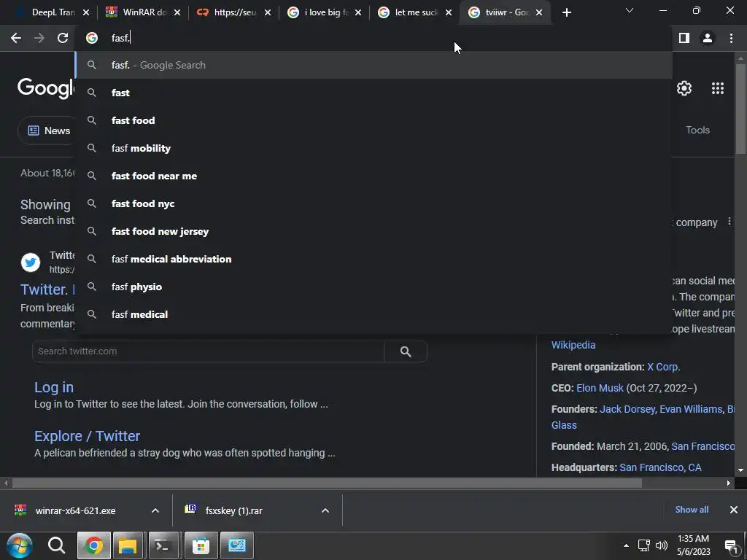Screen dimensions: 747x560
Task: Choose the 'fasf physio' suggestion
Action: pyautogui.click(x=373, y=287)
